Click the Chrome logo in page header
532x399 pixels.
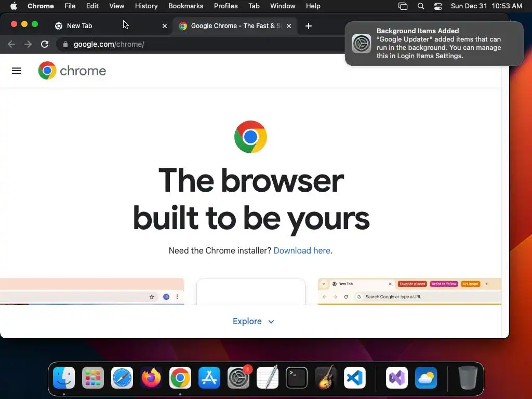pyautogui.click(x=72, y=71)
